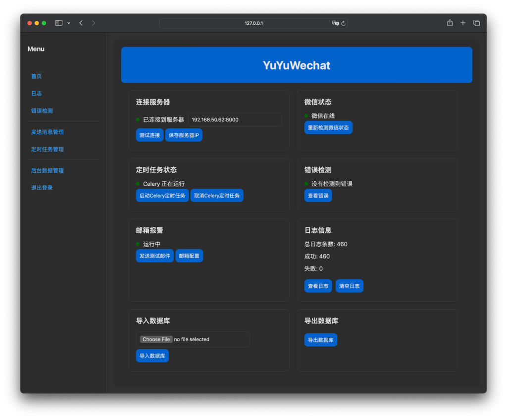
Task: Click the 查看日志 button
Action: click(318, 286)
